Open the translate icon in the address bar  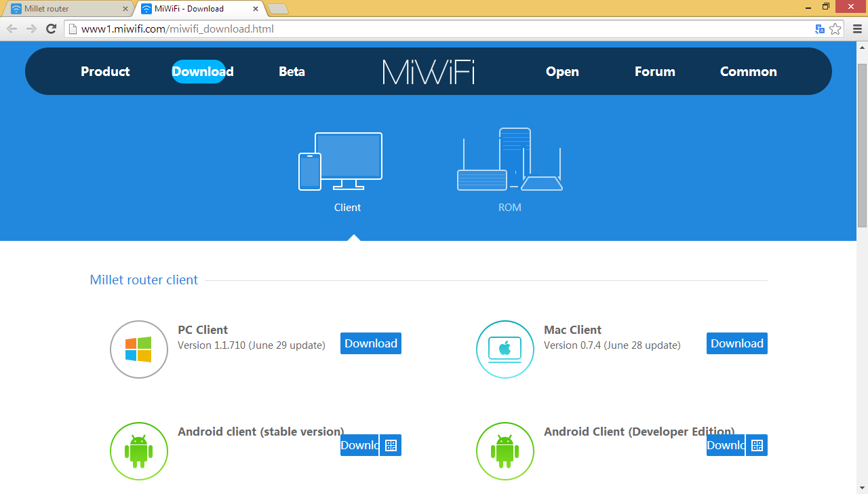(820, 28)
